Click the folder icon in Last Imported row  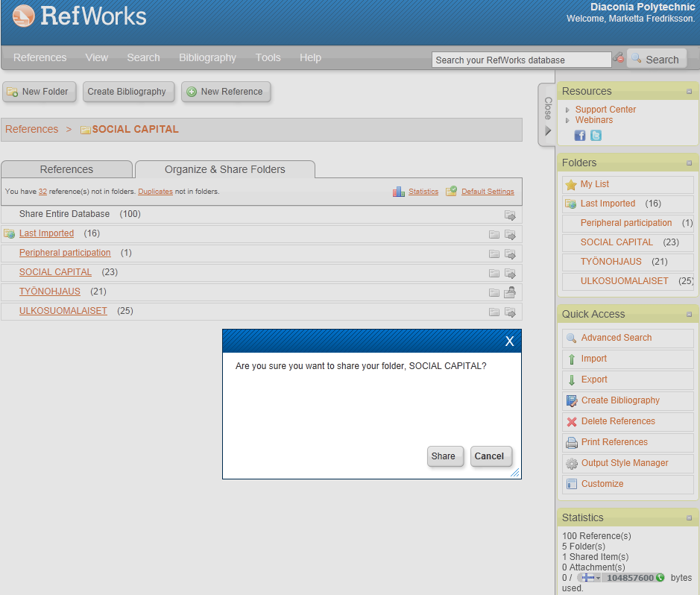coord(494,234)
